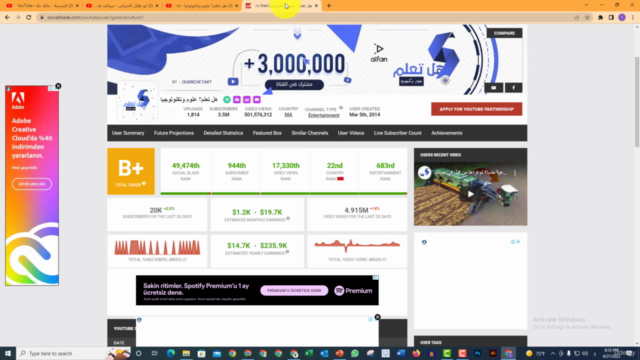Open Chrome three-dot menu
The image size is (640, 360).
633,18
